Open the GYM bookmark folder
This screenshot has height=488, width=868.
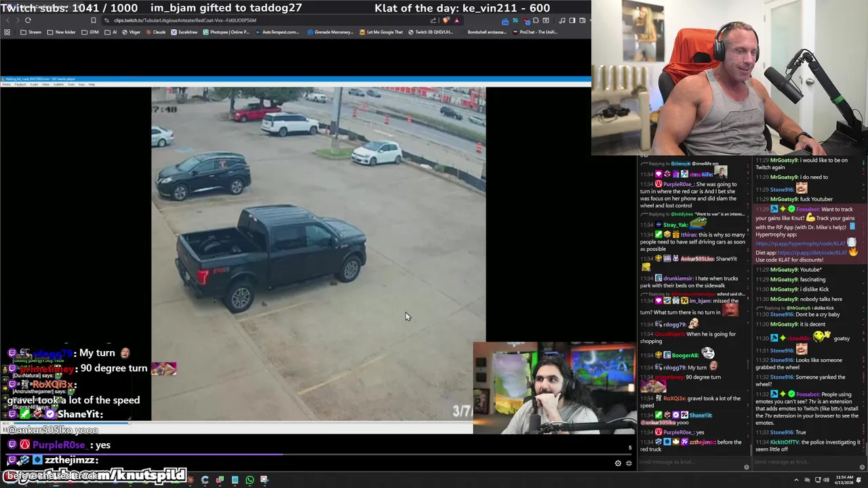tap(90, 32)
